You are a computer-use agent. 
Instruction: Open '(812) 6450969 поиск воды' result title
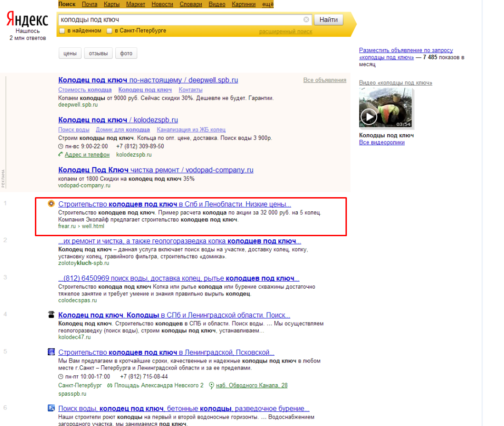[x=179, y=278]
